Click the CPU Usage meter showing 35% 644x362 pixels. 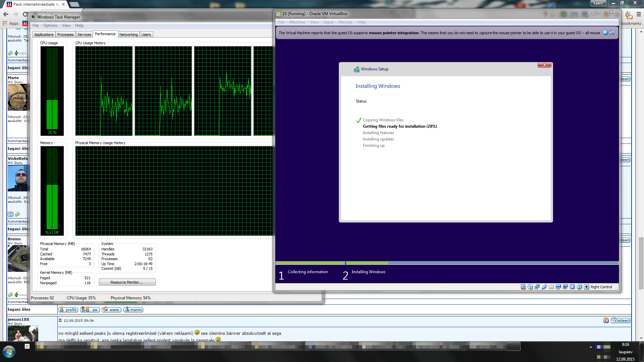tap(52, 90)
